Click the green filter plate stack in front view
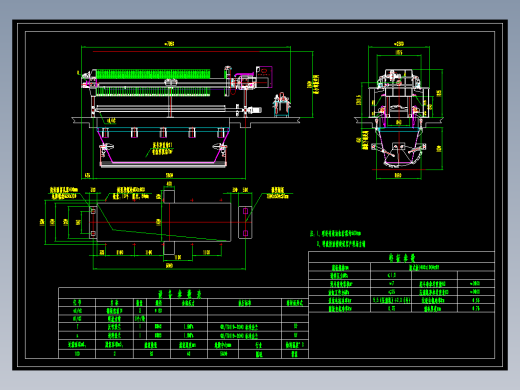520x390 pixels. tap(153, 82)
